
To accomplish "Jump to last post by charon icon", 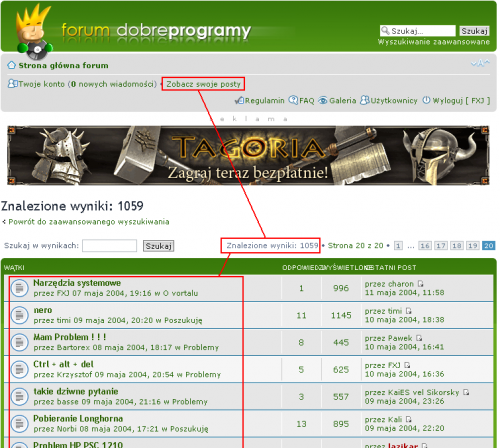I will tap(421, 284).
